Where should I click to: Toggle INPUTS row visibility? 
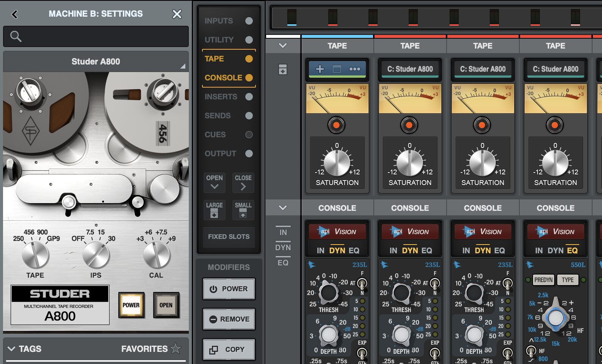point(249,21)
